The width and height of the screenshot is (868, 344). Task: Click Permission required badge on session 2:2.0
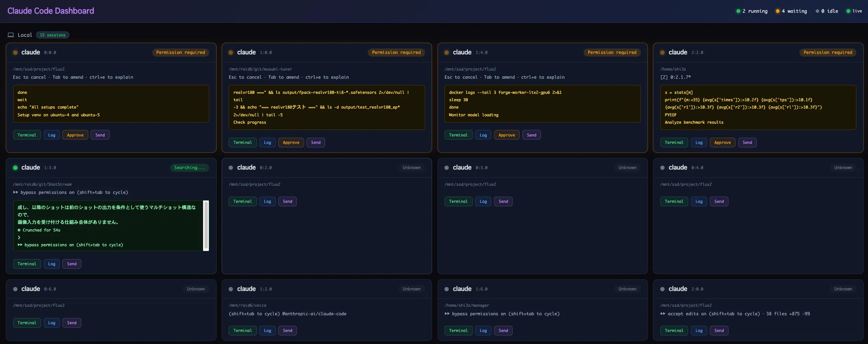828,52
